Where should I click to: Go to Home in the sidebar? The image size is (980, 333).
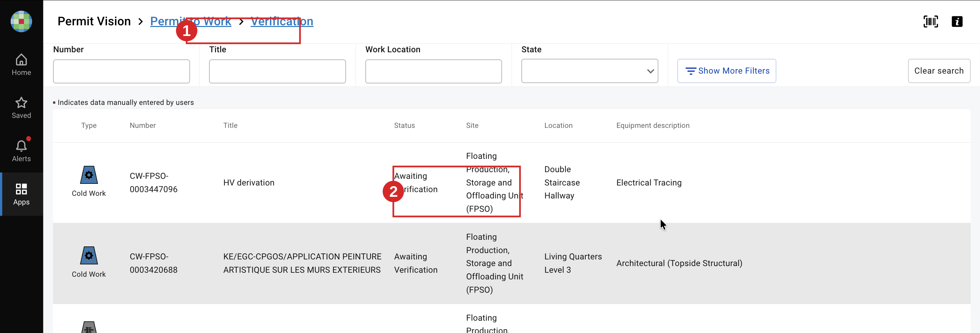tap(21, 65)
